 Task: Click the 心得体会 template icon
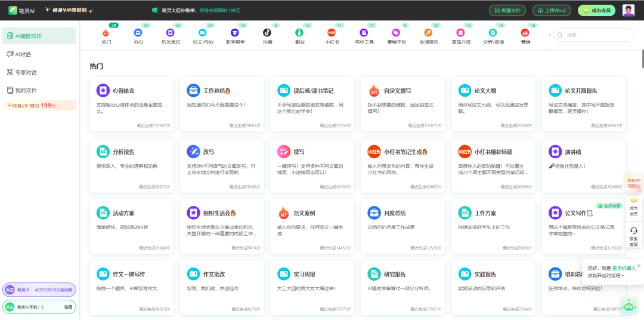click(x=103, y=91)
